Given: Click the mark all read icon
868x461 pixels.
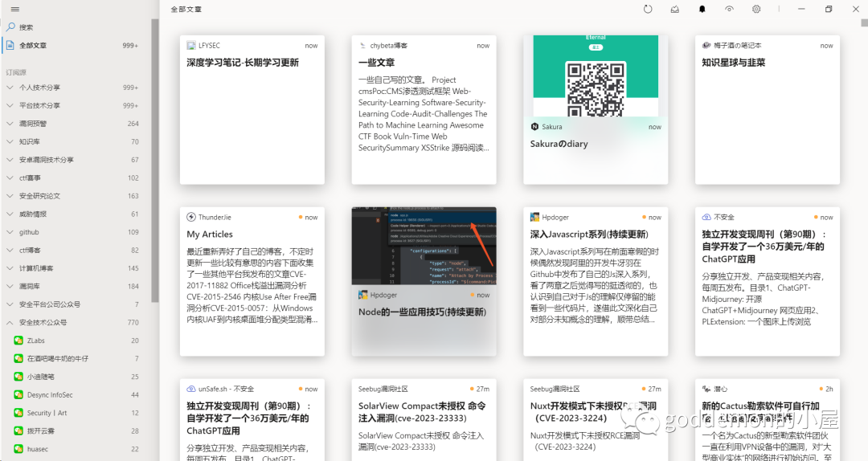Looking at the screenshot, I should pyautogui.click(x=675, y=9).
